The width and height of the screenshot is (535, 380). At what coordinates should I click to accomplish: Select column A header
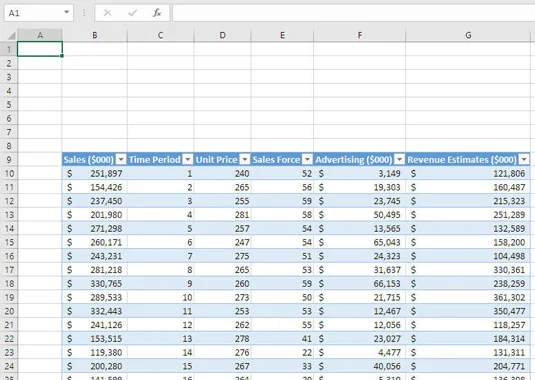[40, 35]
